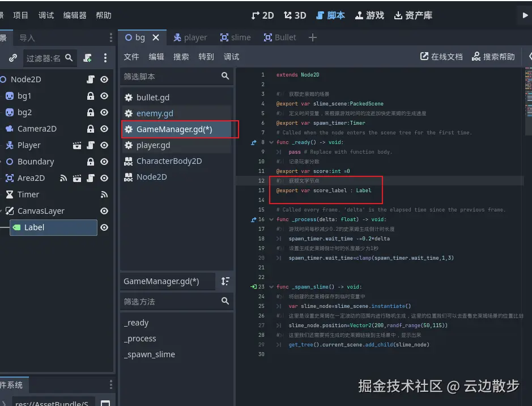Open the 调试 menu in top bar
Image resolution: width=532 pixels, height=406 pixels.
click(x=46, y=15)
